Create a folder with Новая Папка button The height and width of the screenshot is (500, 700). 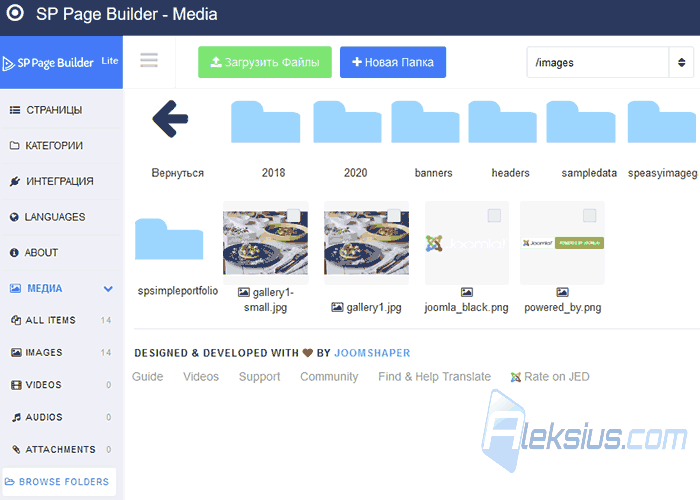coord(393,62)
